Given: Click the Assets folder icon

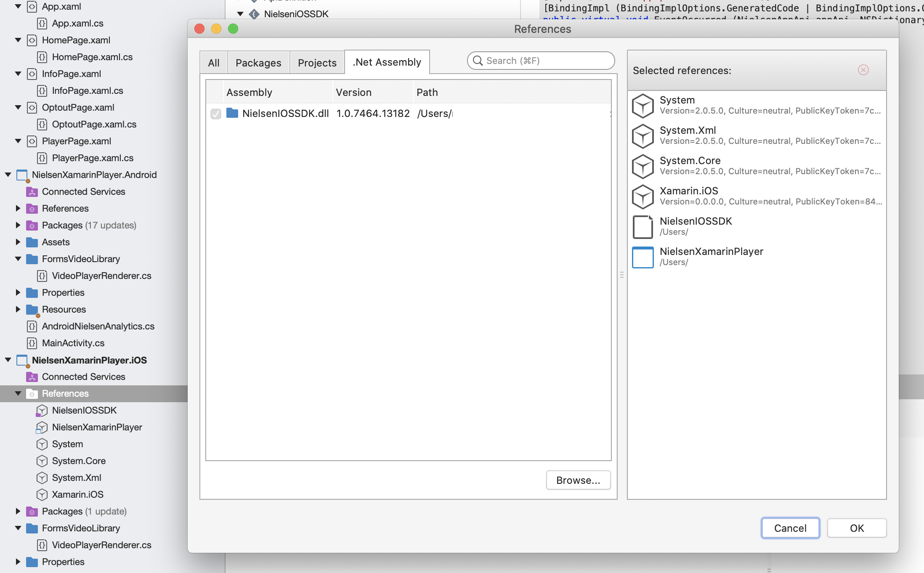Looking at the screenshot, I should click(x=32, y=242).
